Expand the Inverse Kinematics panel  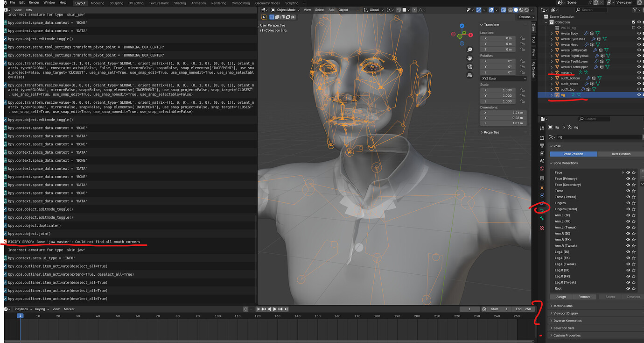pyautogui.click(x=567, y=321)
